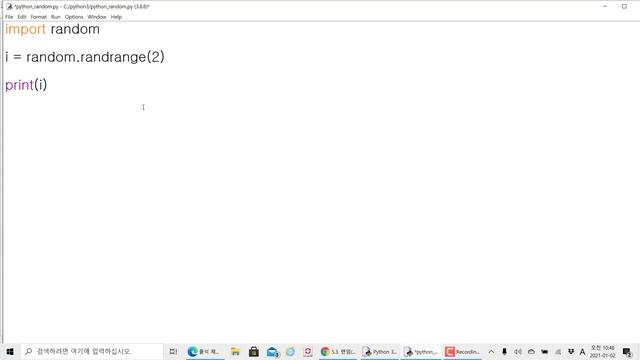Open Task View from the taskbar
Viewport: 640px width, 360px height.
tap(173, 351)
